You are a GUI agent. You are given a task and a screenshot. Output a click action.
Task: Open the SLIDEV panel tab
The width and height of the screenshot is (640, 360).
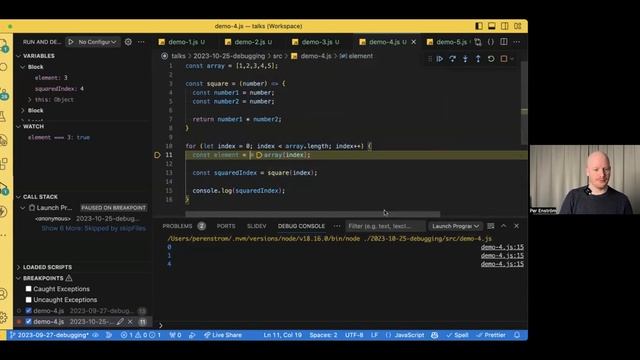tap(256, 226)
